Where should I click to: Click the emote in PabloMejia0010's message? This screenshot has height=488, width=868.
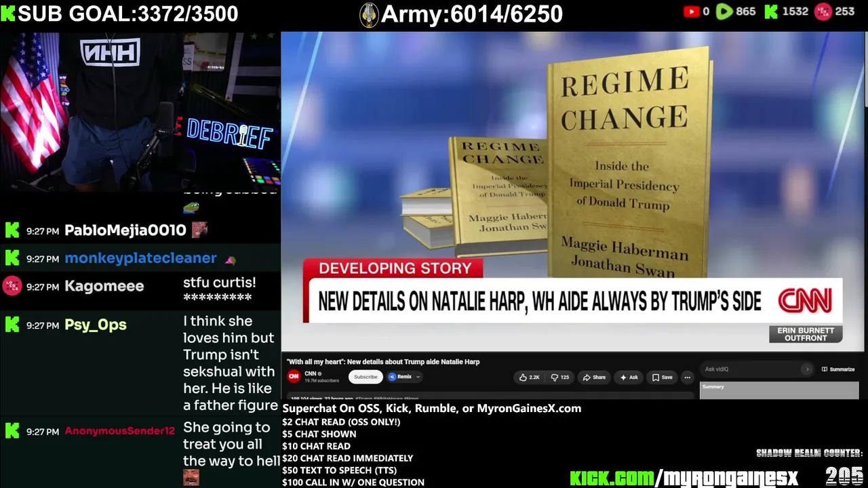199,230
